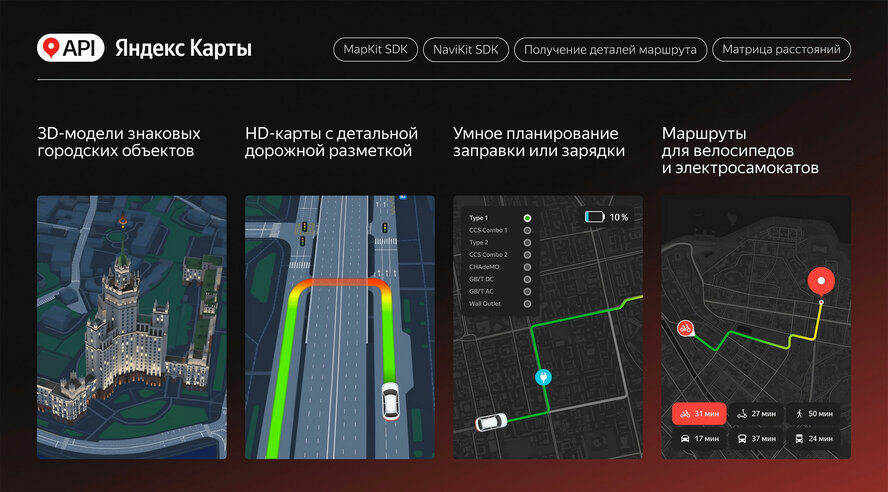888x492 pixels.
Task: Select the CHAdeMO radio button
Action: click(x=527, y=267)
